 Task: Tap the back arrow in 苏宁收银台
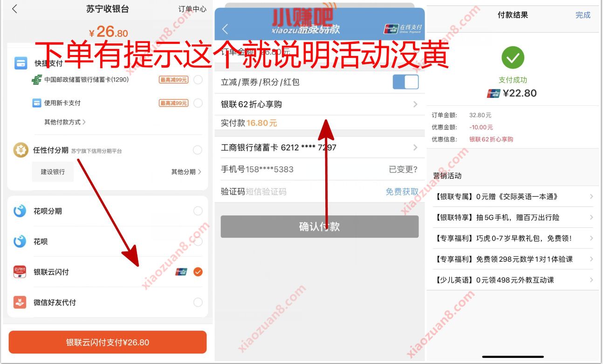(15, 9)
